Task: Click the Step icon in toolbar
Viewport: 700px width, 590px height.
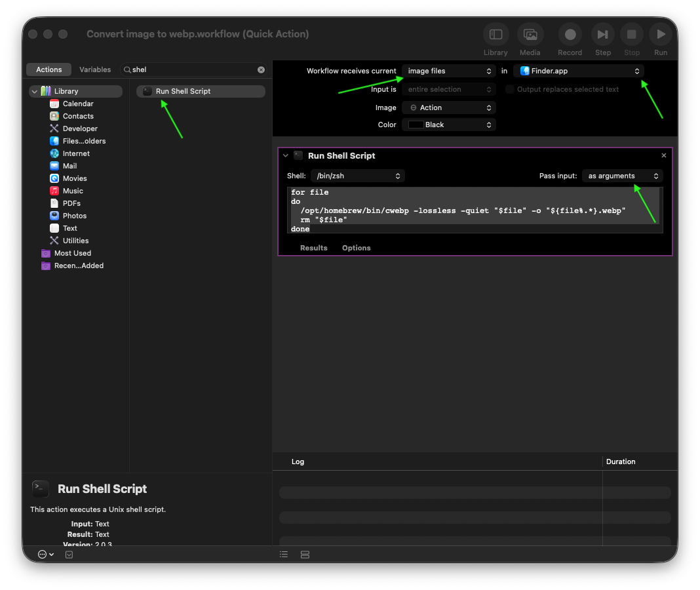Action: coord(602,35)
